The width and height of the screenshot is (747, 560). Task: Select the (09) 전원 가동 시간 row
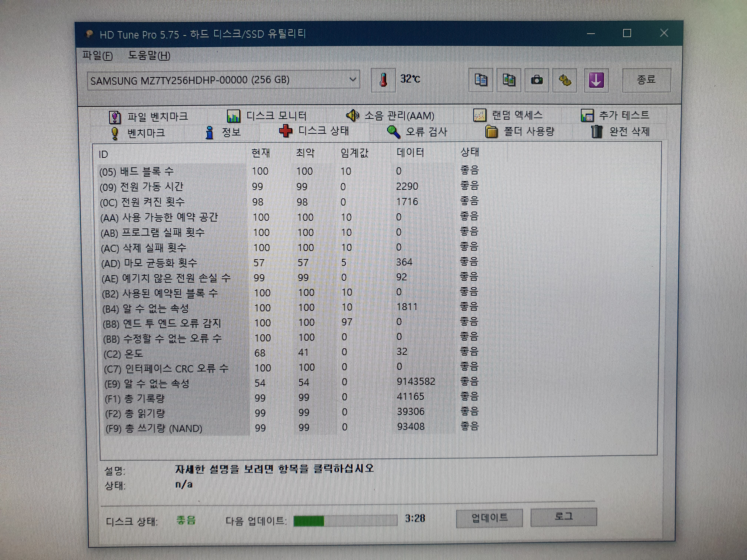(289, 186)
